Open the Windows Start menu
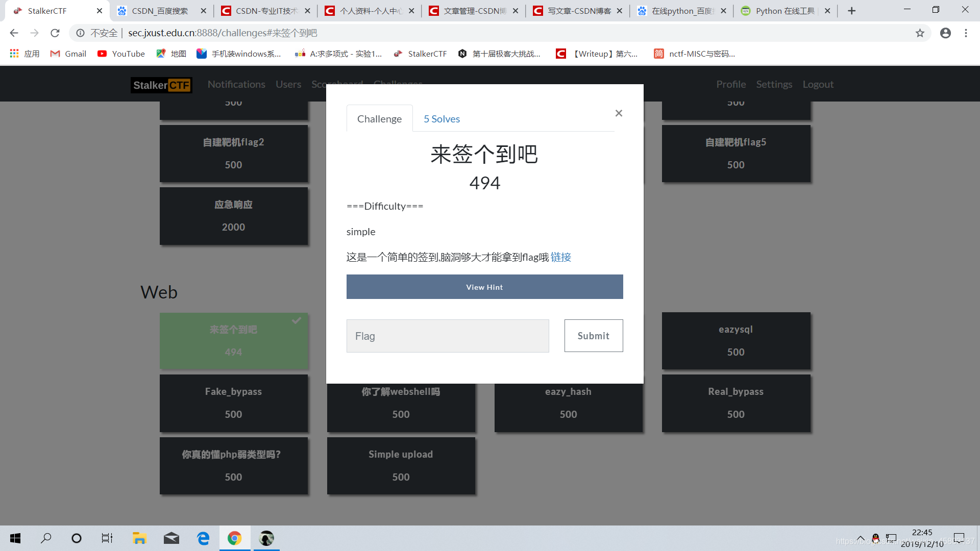This screenshot has height=551, width=980. point(15,538)
